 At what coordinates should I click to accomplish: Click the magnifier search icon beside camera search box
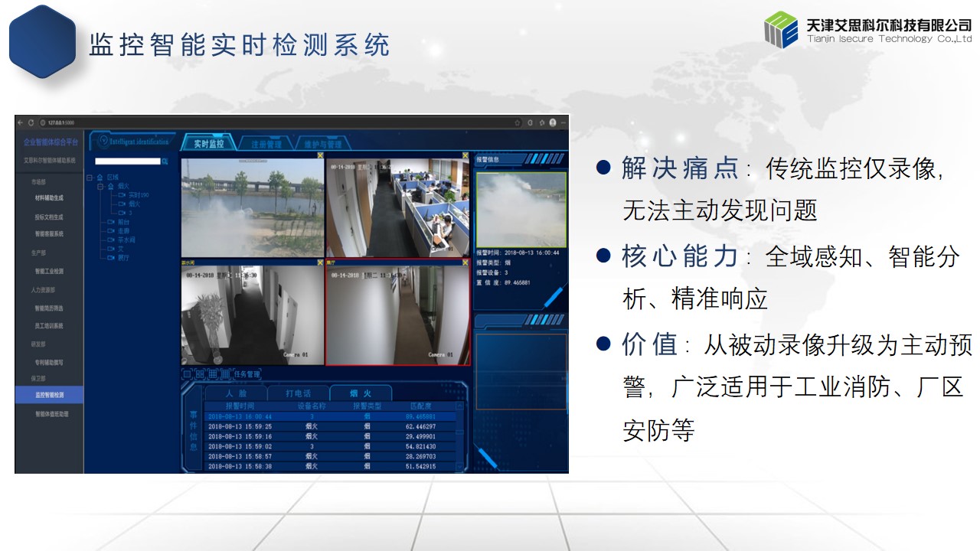point(165,161)
